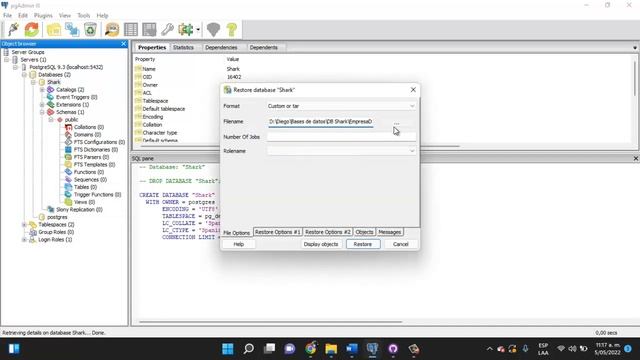Click the Filename input field
Viewport: 640px width, 360px height.
pyautogui.click(x=320, y=121)
